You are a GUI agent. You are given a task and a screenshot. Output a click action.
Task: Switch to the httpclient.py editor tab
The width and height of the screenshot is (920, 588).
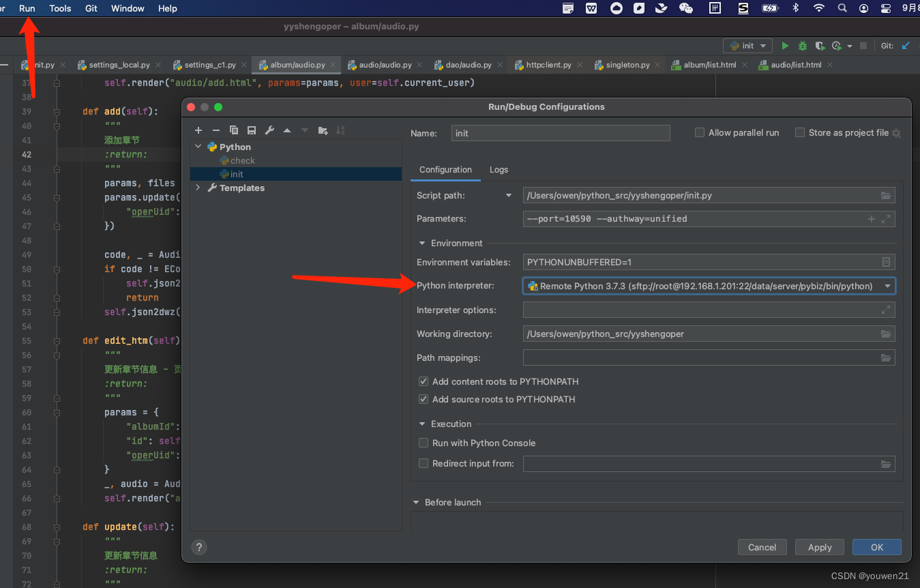[548, 65]
